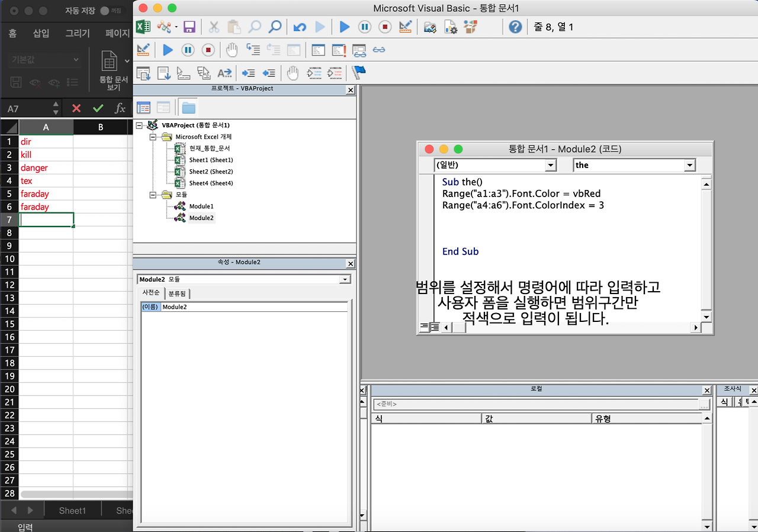The width and height of the screenshot is (758, 532).
Task: Click the Outdent icon in Edit toolbar
Action: [269, 73]
